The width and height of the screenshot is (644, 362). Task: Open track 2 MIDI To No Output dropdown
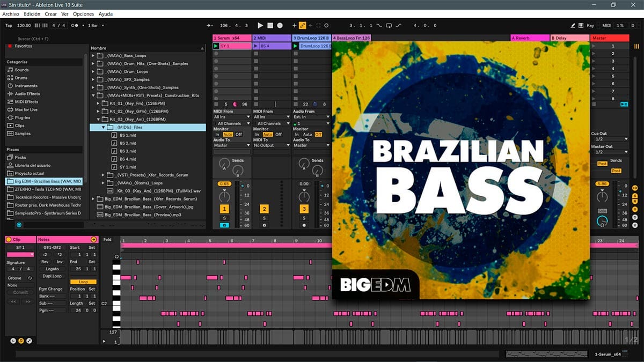[272, 145]
